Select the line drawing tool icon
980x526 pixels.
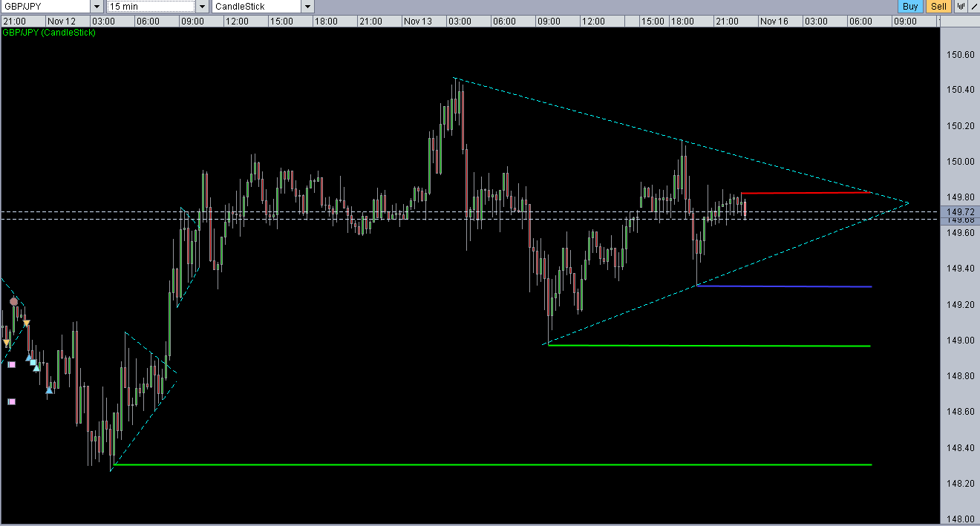point(973,7)
